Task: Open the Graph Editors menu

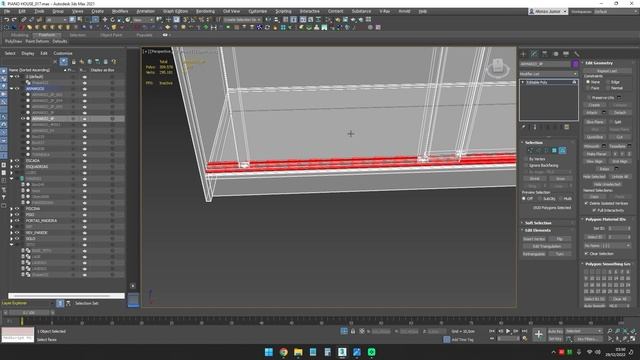Action: [x=176, y=11]
